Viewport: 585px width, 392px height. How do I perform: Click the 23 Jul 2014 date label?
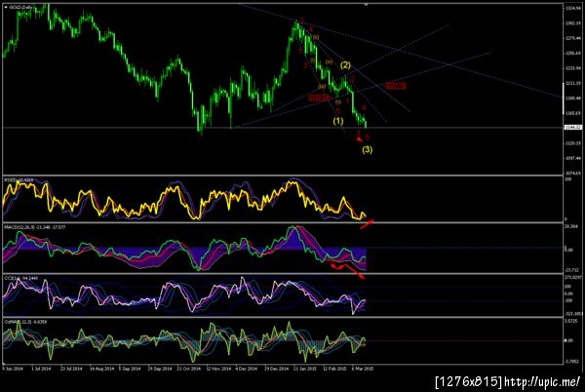[x=71, y=369]
